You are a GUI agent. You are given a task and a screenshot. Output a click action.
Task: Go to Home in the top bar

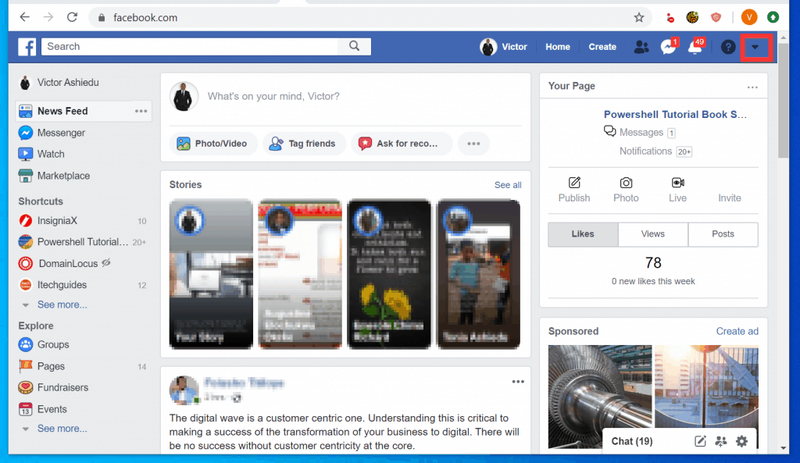(x=558, y=47)
